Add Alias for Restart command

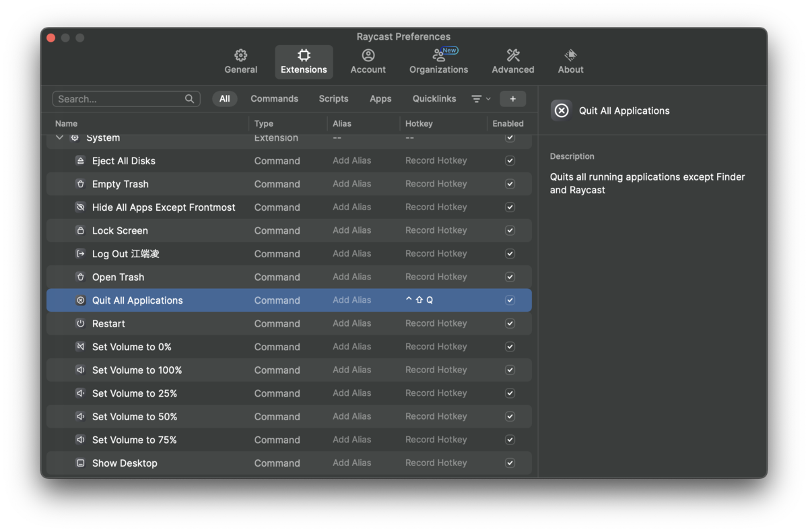351,323
